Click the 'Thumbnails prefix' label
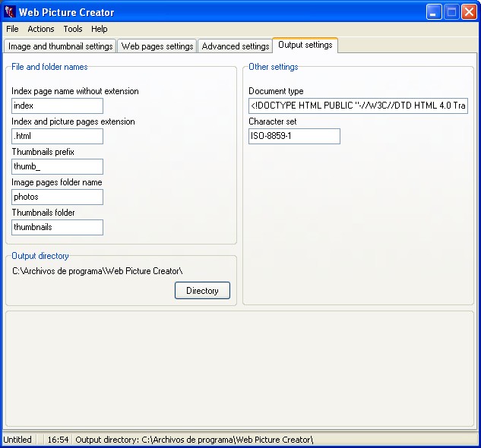 43,152
